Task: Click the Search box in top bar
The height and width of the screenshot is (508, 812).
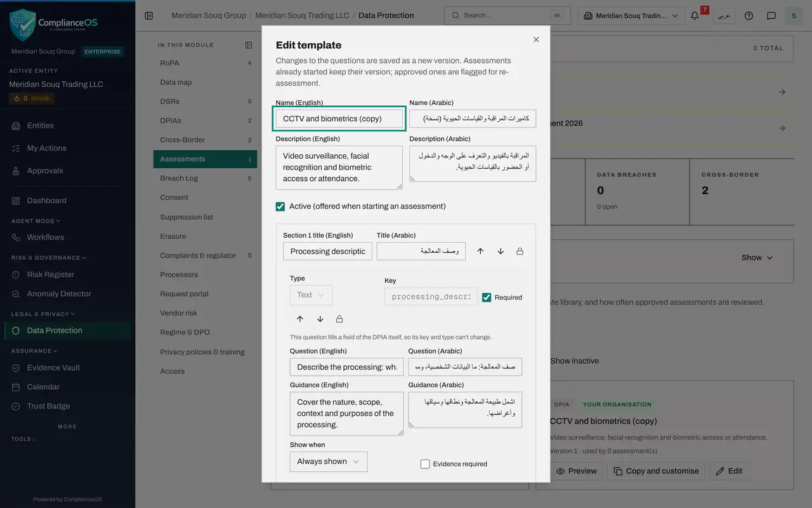Action: [507, 16]
